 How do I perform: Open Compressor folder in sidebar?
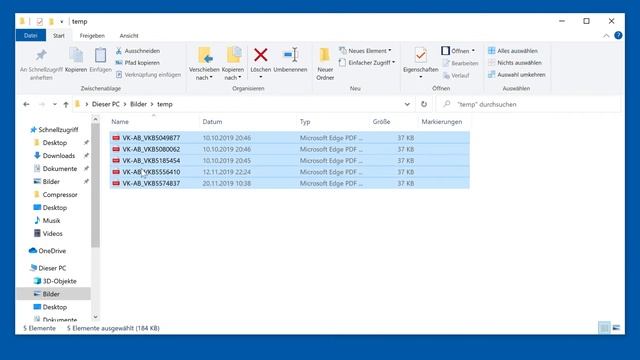point(56,195)
